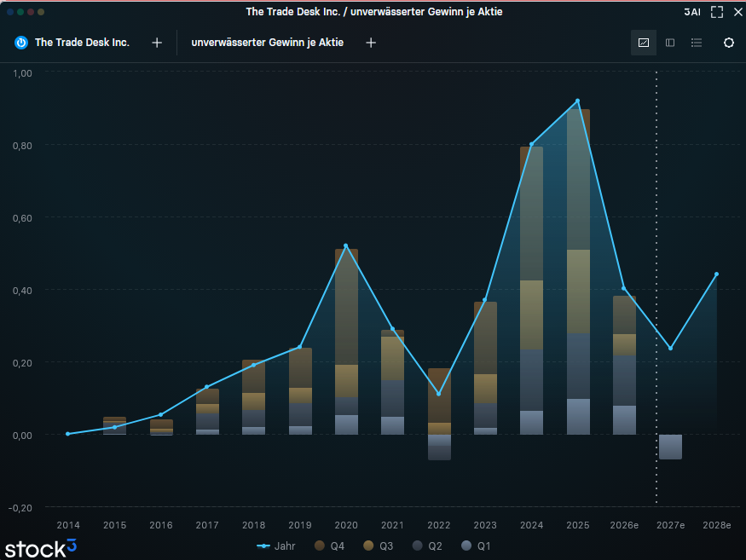Toggle Q1 series in legend
The height and width of the screenshot is (560, 746).
476,546
